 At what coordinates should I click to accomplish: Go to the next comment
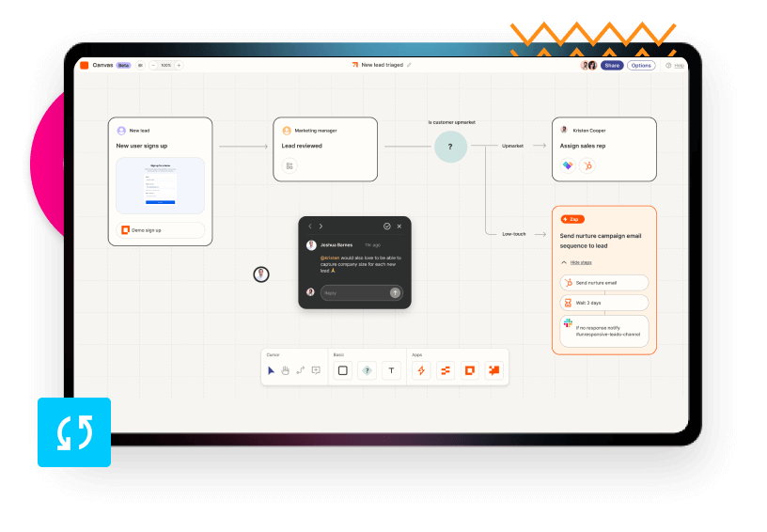[x=321, y=227]
